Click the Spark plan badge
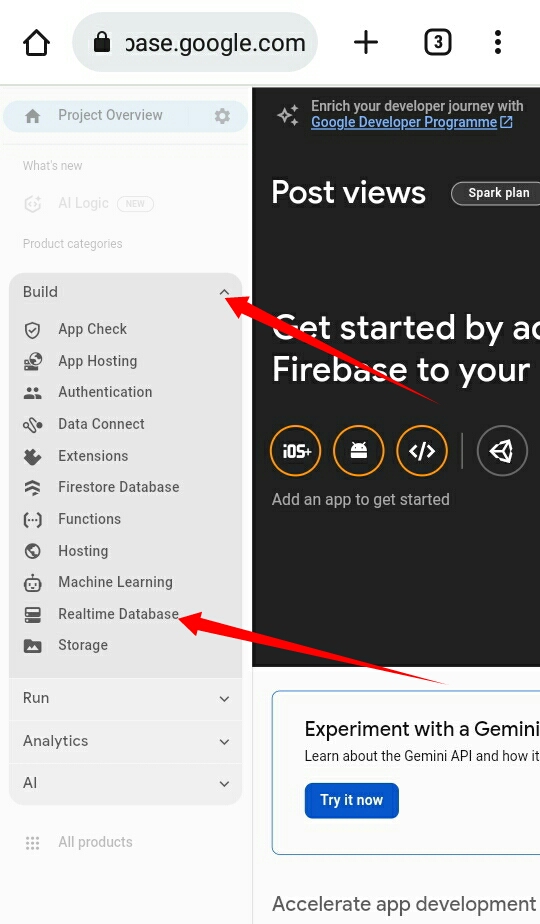 click(x=498, y=193)
